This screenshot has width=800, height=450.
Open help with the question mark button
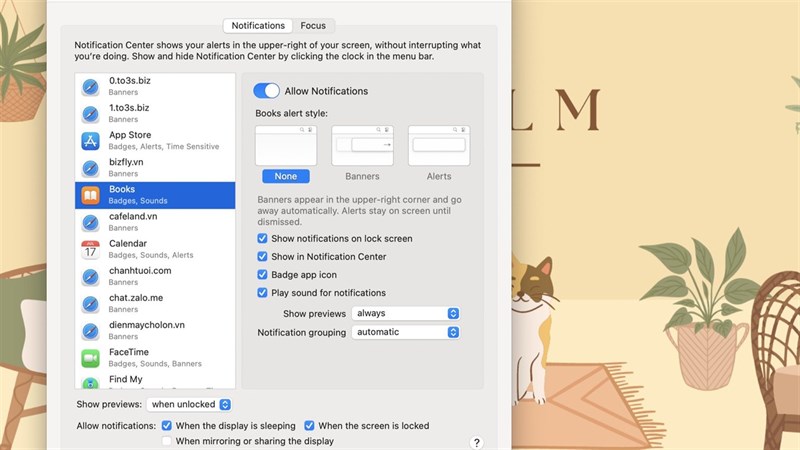[477, 442]
